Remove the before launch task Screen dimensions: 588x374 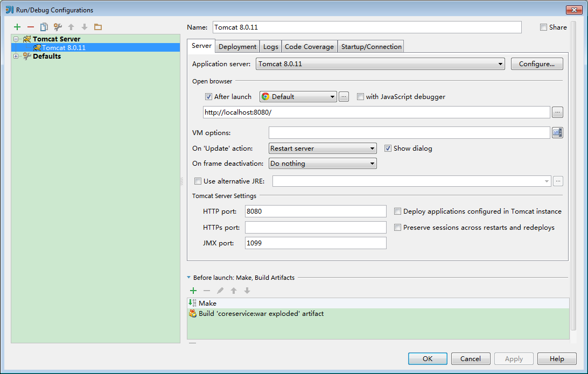point(207,291)
